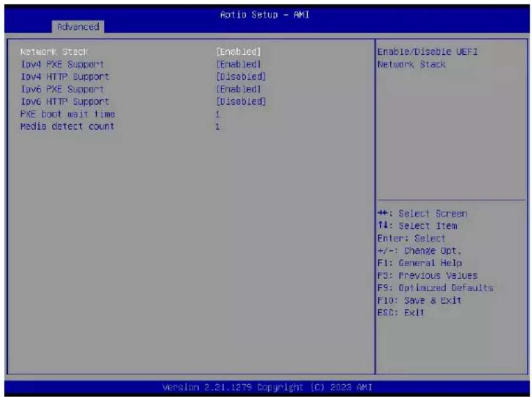Select the Ipv6 PXE Support label
Viewport: 532px width, 397px height.
(62, 89)
